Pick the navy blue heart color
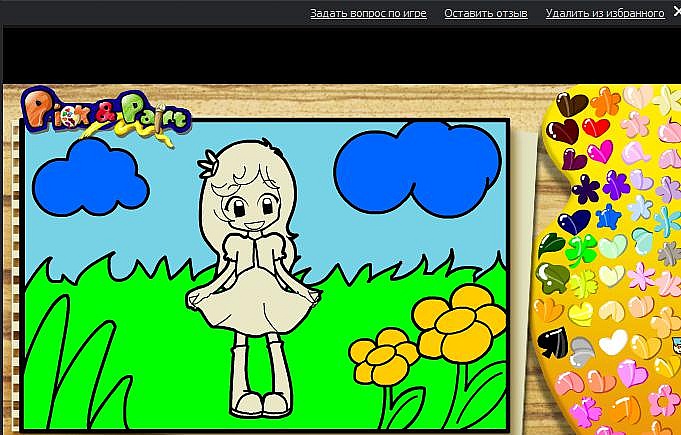Viewport: 681px width, 435px height. click(x=574, y=222)
